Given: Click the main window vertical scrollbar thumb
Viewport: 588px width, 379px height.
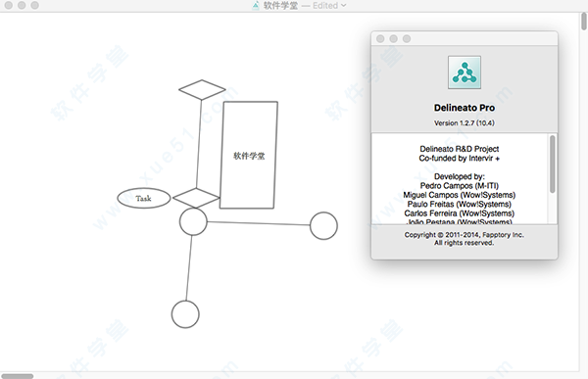Looking at the screenshot, I should point(584,21).
